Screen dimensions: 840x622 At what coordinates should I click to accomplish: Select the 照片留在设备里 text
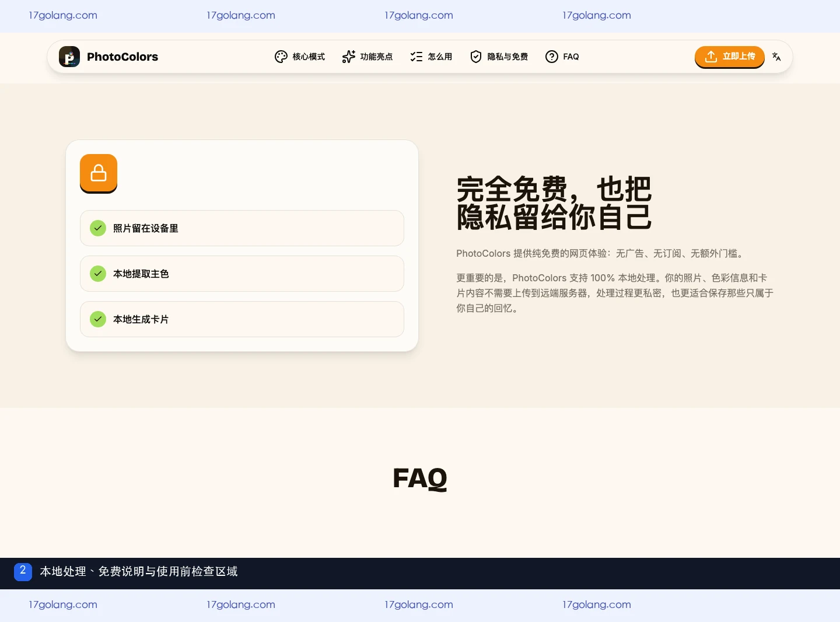[146, 228]
